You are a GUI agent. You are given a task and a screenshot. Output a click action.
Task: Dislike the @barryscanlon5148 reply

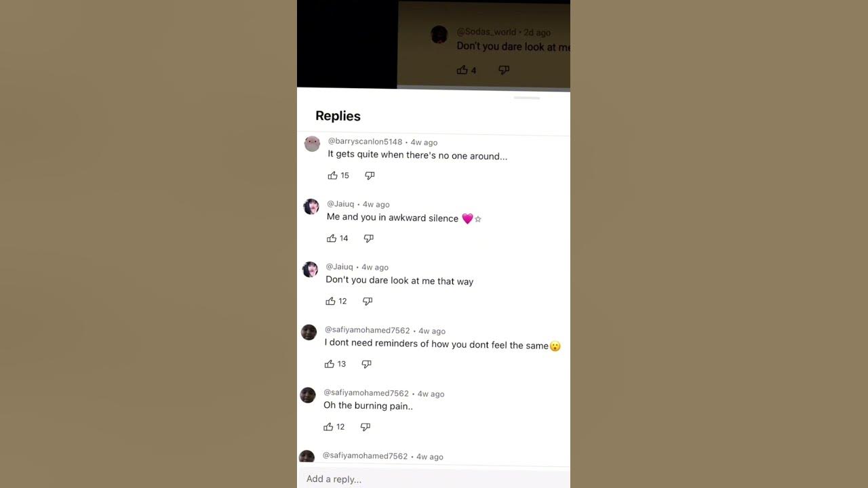[x=370, y=176]
